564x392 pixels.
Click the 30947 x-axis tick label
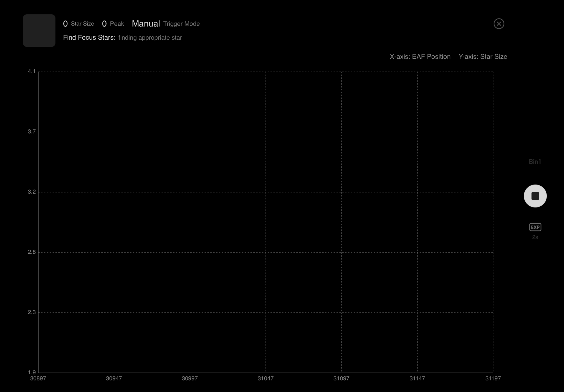click(x=114, y=379)
